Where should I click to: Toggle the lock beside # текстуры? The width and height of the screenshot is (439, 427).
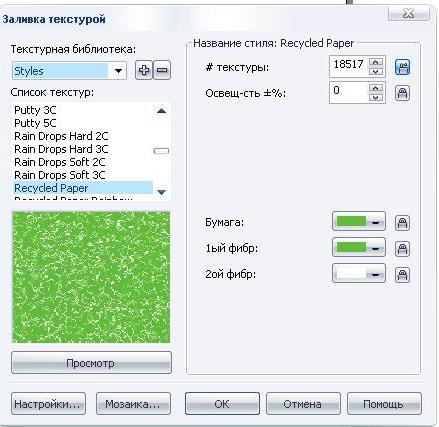coord(402,67)
